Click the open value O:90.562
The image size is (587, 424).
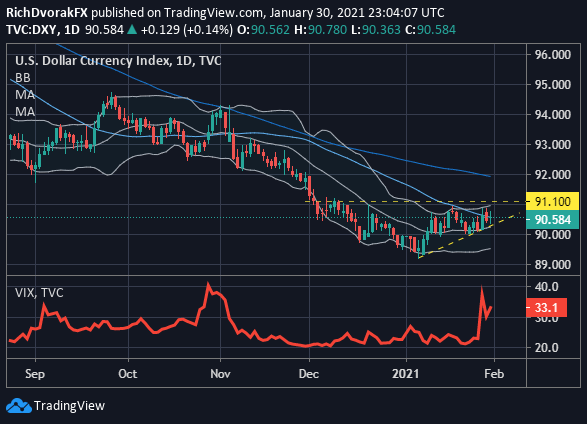click(x=263, y=30)
